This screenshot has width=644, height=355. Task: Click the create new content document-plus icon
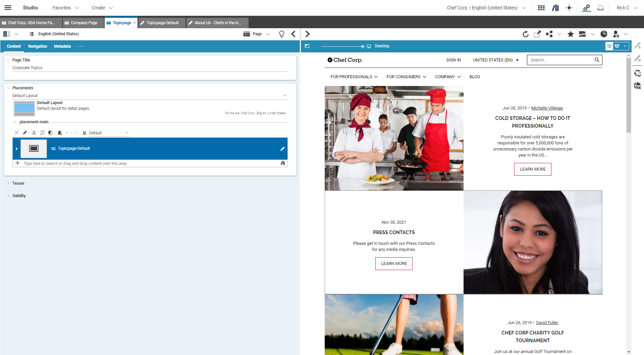(x=60, y=133)
